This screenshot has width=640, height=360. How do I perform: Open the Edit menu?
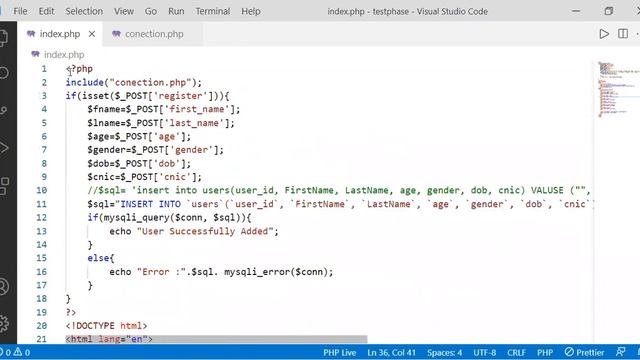point(46,11)
